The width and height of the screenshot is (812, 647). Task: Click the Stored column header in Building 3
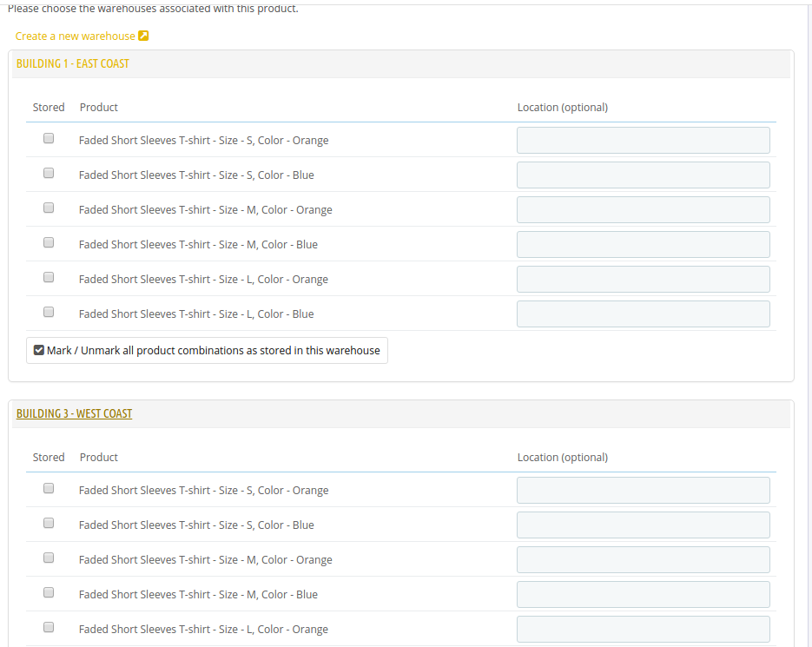tap(49, 458)
